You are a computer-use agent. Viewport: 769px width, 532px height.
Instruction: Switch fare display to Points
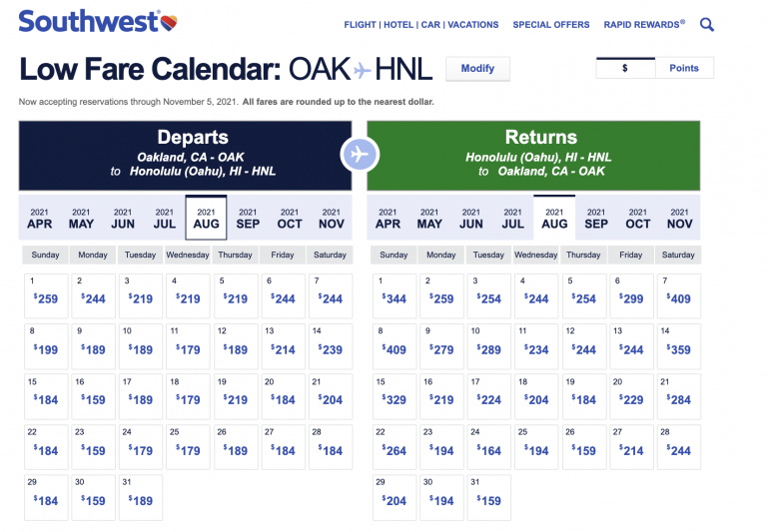(684, 68)
